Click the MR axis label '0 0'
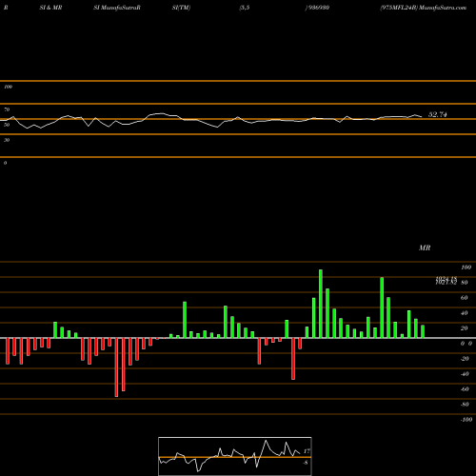The width and height of the screenshot is (476, 476). coord(466,344)
